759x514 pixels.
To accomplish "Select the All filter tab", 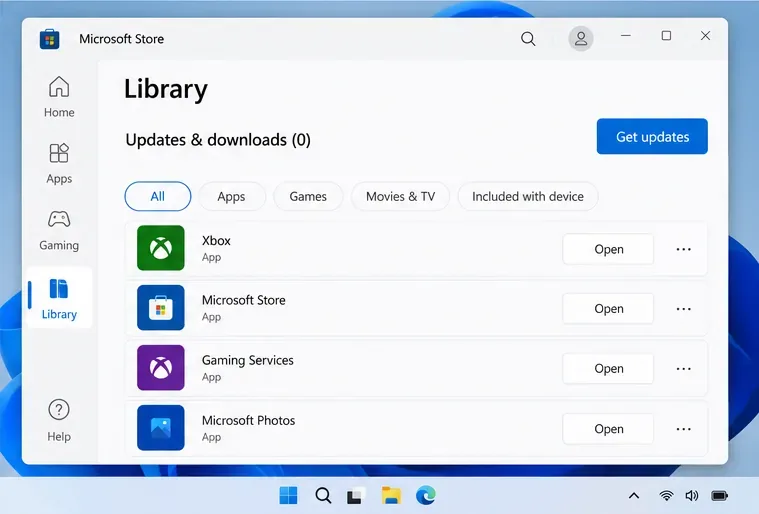I will pos(158,197).
